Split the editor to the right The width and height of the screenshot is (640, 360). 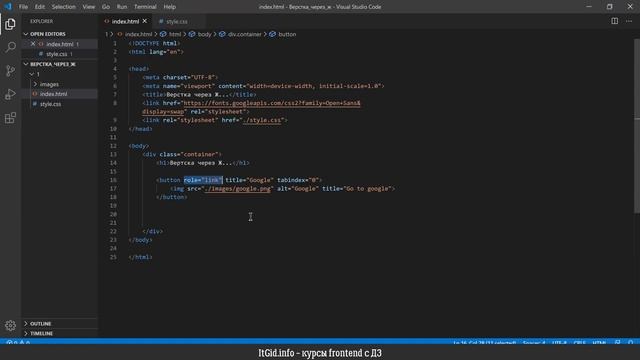pos(614,21)
